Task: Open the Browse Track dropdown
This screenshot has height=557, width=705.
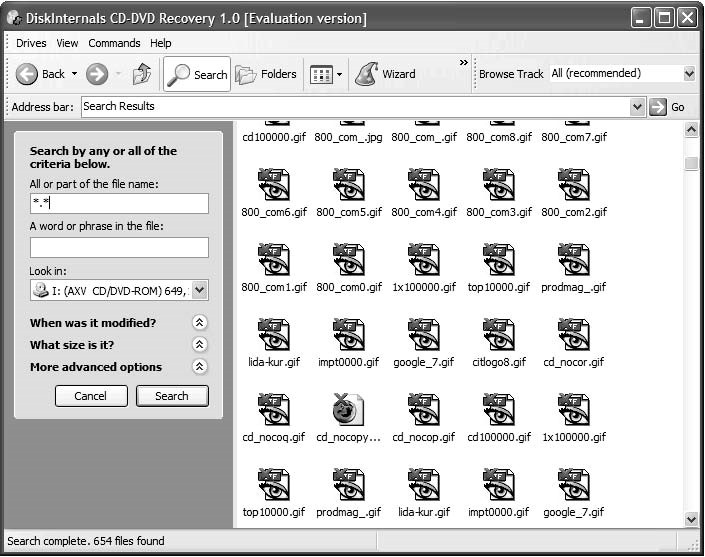Action: [688, 74]
